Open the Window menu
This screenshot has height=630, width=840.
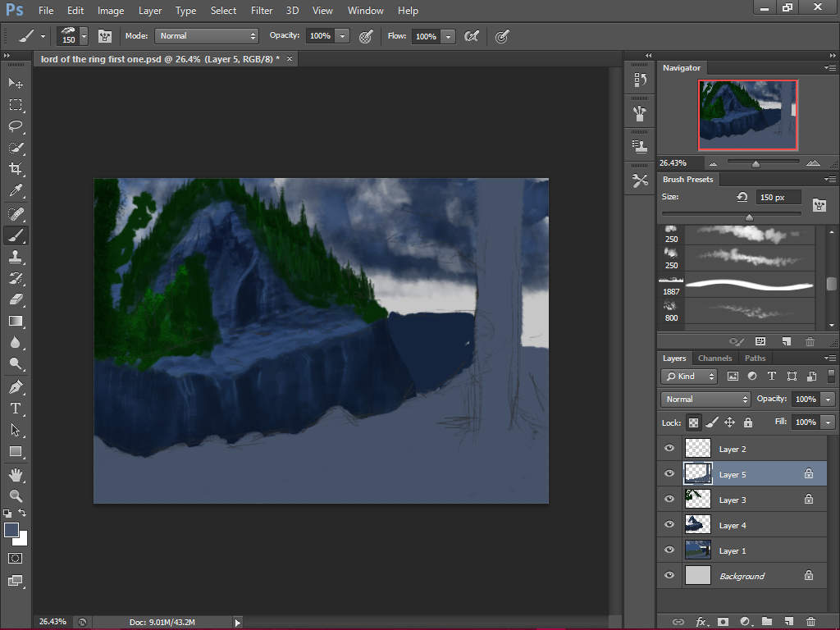[365, 11]
